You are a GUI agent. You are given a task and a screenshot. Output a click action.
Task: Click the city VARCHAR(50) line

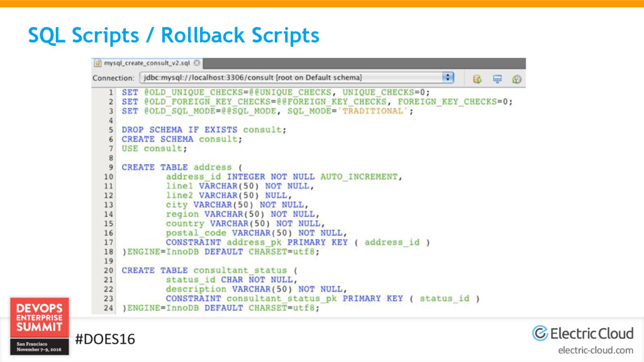pos(237,206)
